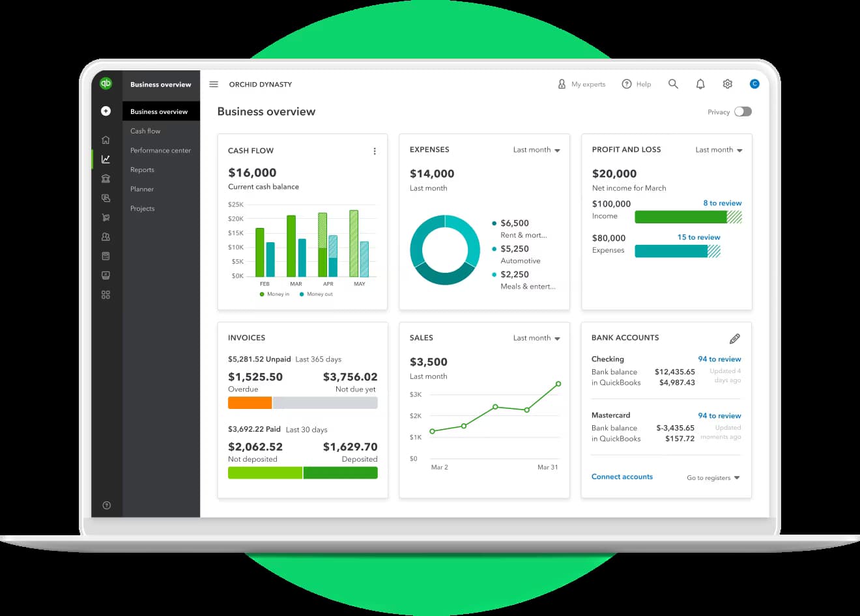Toggle the Privacy switch on
The height and width of the screenshot is (616, 860).
coord(743,111)
